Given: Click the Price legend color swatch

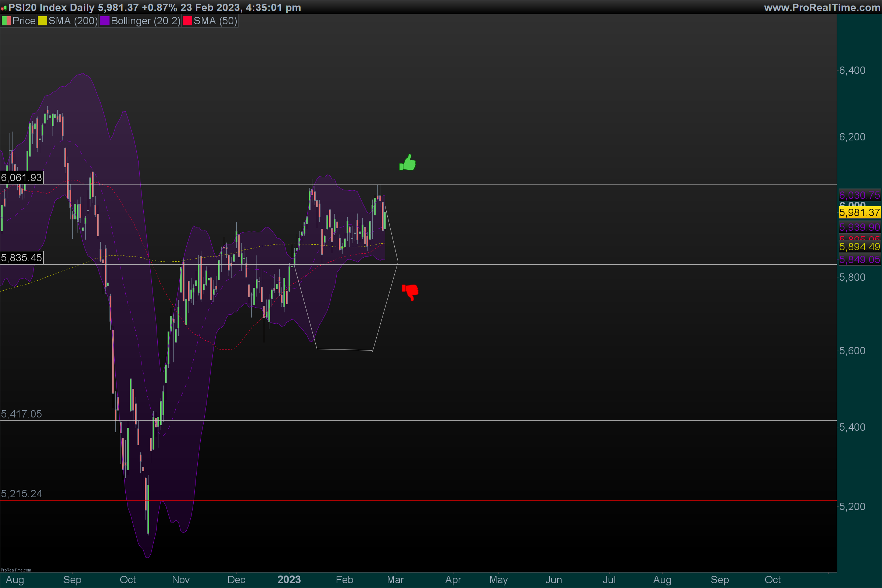Looking at the screenshot, I should click(6, 21).
